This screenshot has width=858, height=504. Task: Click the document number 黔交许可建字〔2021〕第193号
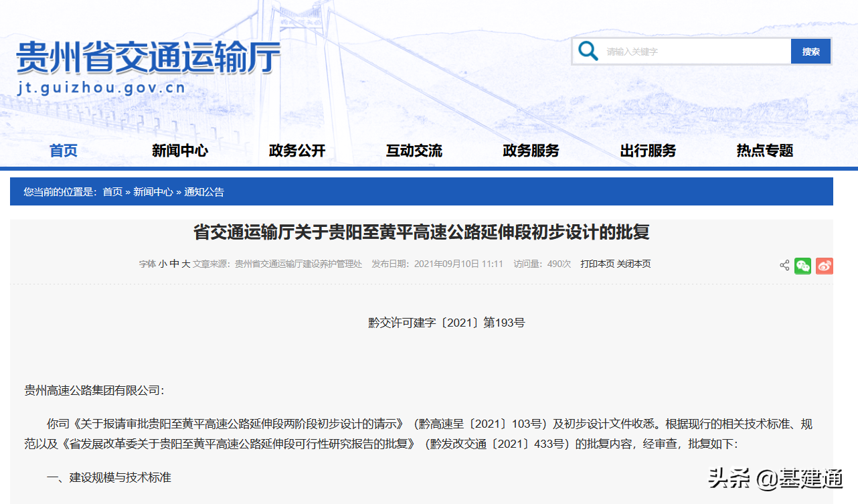pos(446,323)
